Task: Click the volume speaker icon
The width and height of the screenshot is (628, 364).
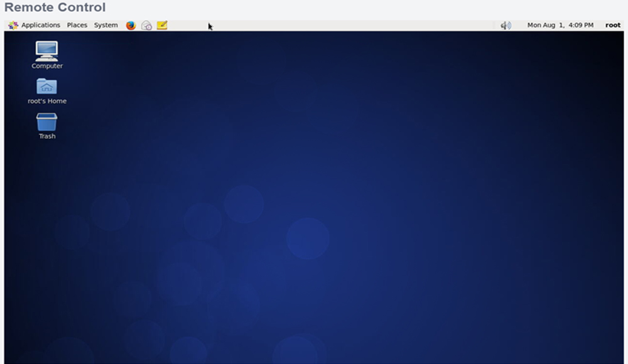Action: (506, 25)
